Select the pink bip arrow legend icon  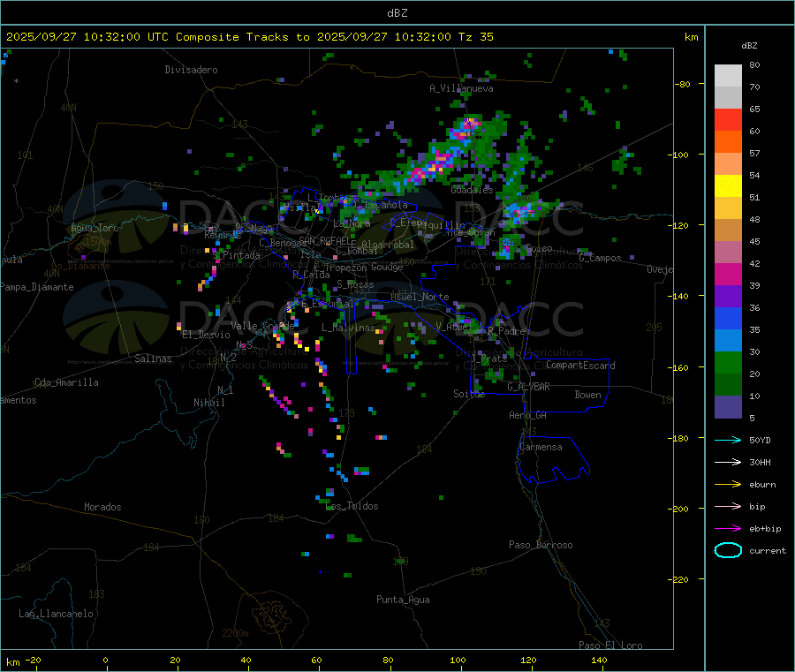(728, 506)
